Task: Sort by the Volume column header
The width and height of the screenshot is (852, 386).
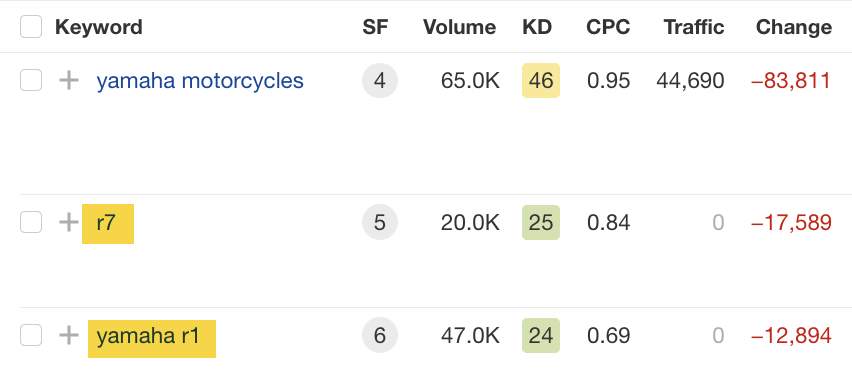Action: [x=460, y=27]
